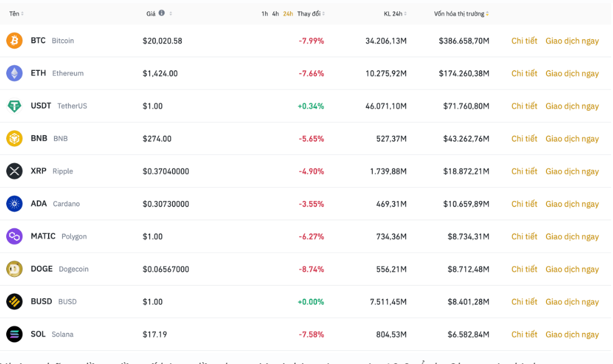Click the BUSD coin icon
The height and width of the screenshot is (364, 613).
[14, 302]
